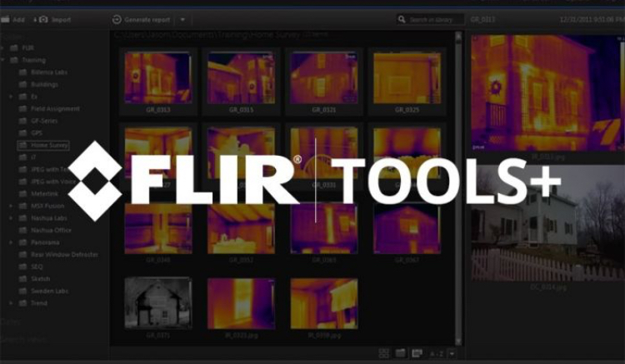Select thumbnail GR_0321
This screenshot has height=364, width=625.
coord(324,78)
